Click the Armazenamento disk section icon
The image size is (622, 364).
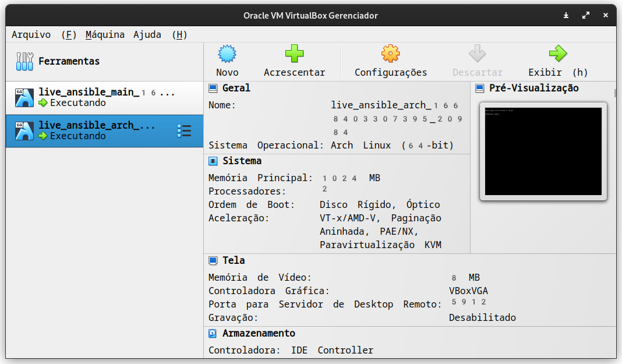[x=213, y=334]
